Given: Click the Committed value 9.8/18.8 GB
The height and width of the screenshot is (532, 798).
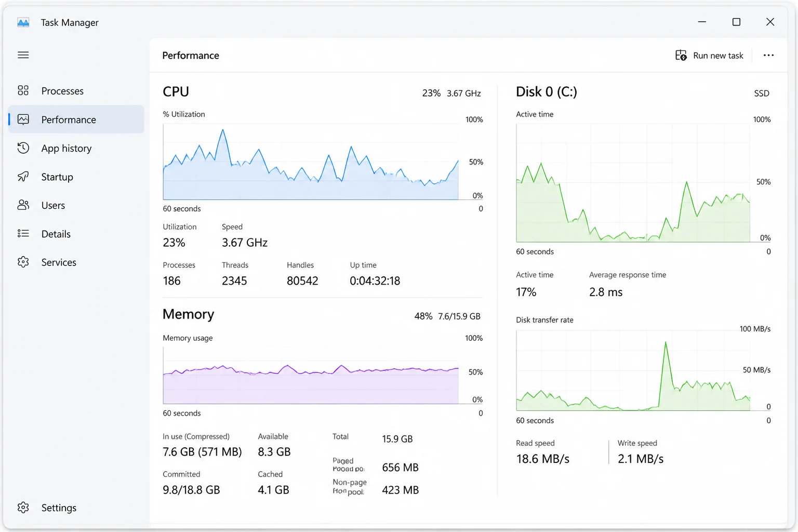Looking at the screenshot, I should tap(191, 490).
